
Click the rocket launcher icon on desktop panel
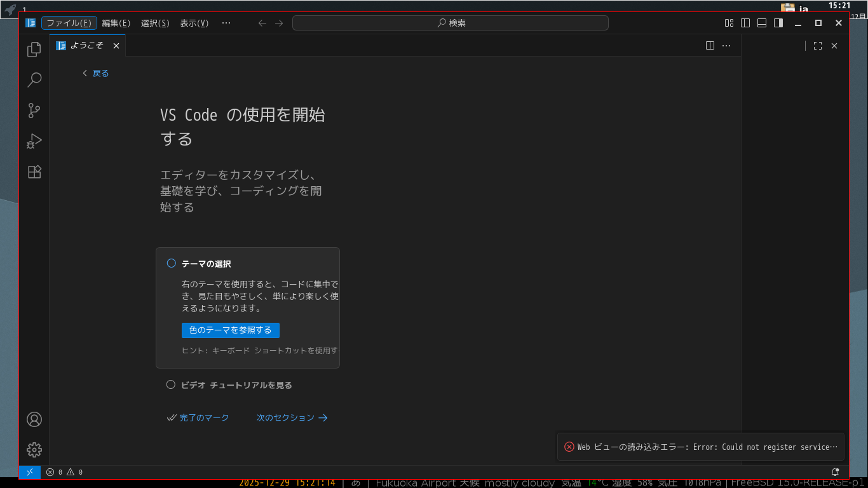point(10,9)
